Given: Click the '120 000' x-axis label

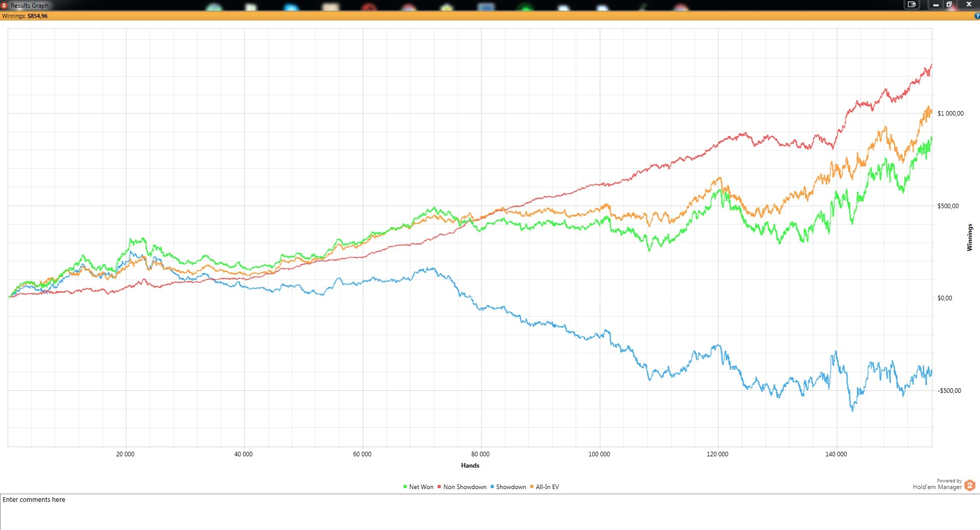Looking at the screenshot, I should coord(717,454).
